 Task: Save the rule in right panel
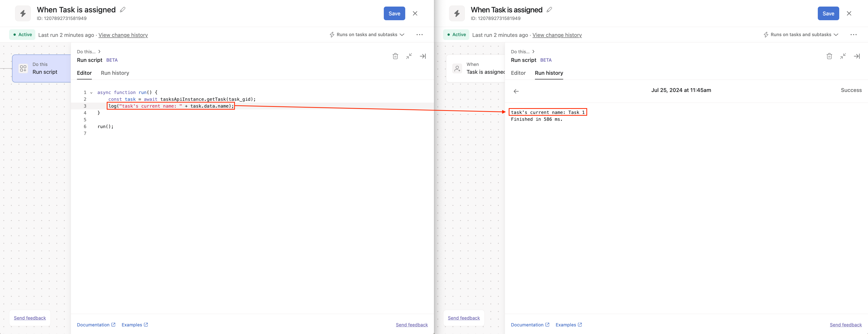coord(828,13)
